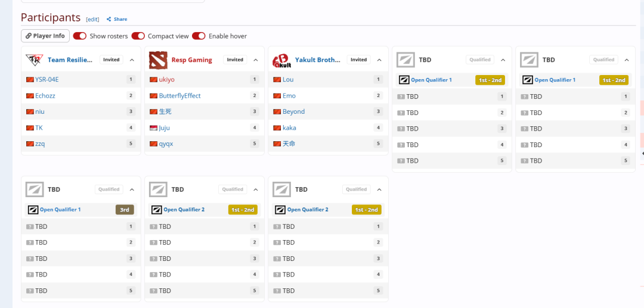Viewport: 644px width, 308px height.
Task: Open player niu profile
Action: coord(40,111)
